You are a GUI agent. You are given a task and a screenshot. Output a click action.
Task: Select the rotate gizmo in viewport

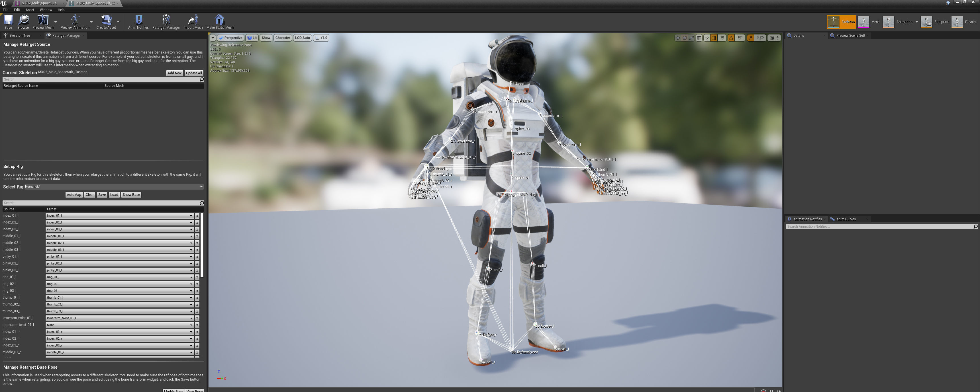[684, 38]
